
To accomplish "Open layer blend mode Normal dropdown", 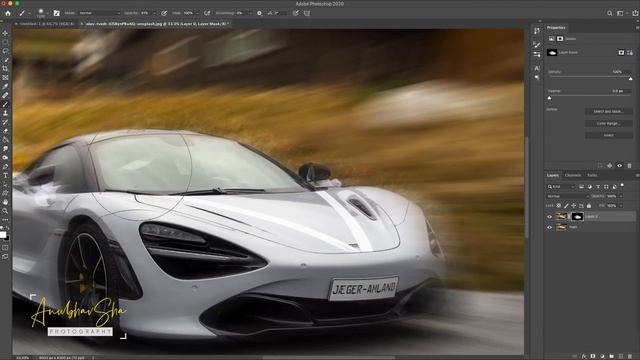I will point(568,196).
